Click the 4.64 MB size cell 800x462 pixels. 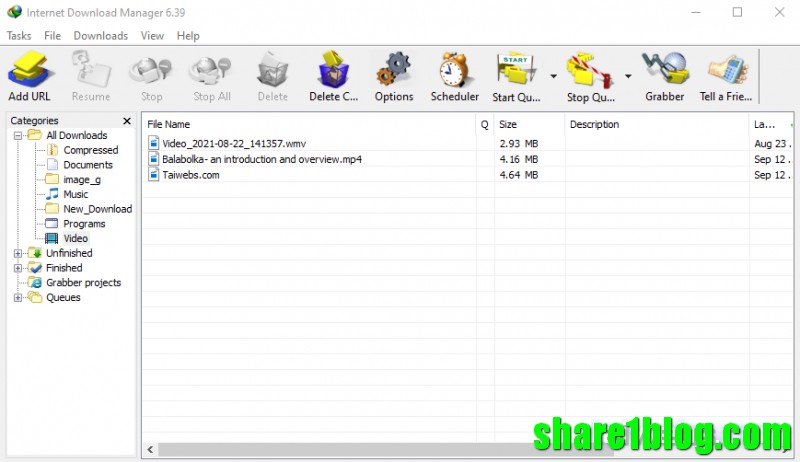[x=518, y=175]
